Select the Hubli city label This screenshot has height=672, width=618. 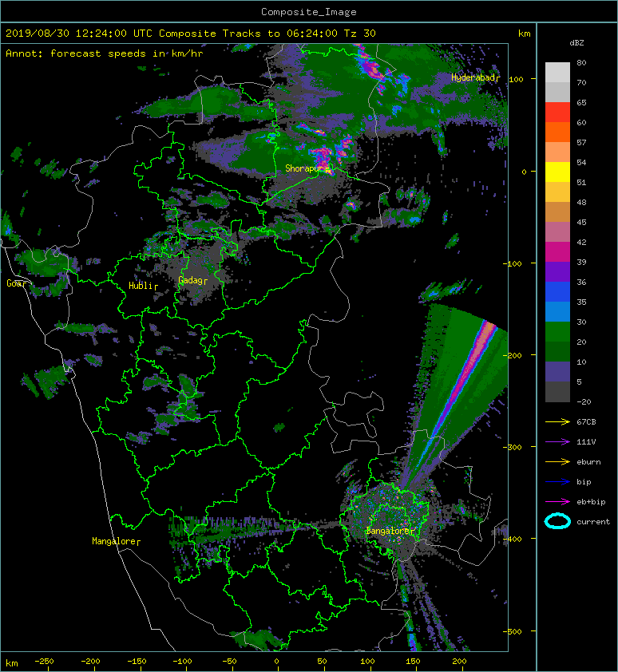tap(141, 286)
